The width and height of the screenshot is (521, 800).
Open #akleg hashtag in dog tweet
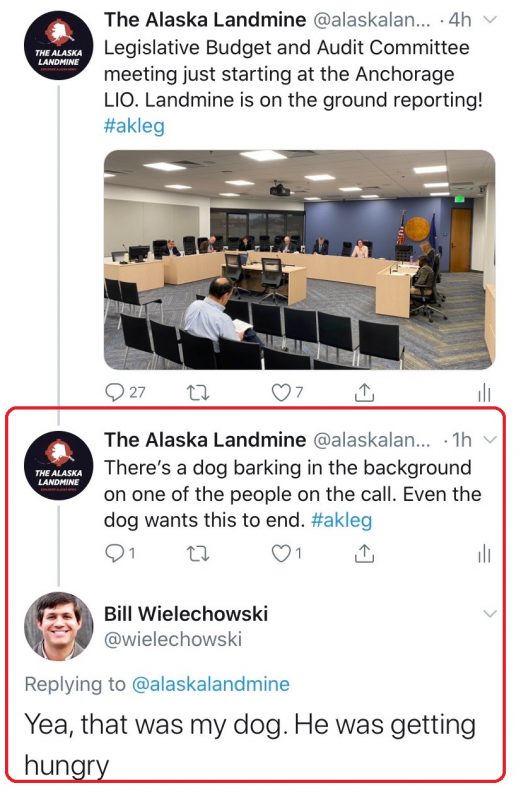click(x=341, y=520)
